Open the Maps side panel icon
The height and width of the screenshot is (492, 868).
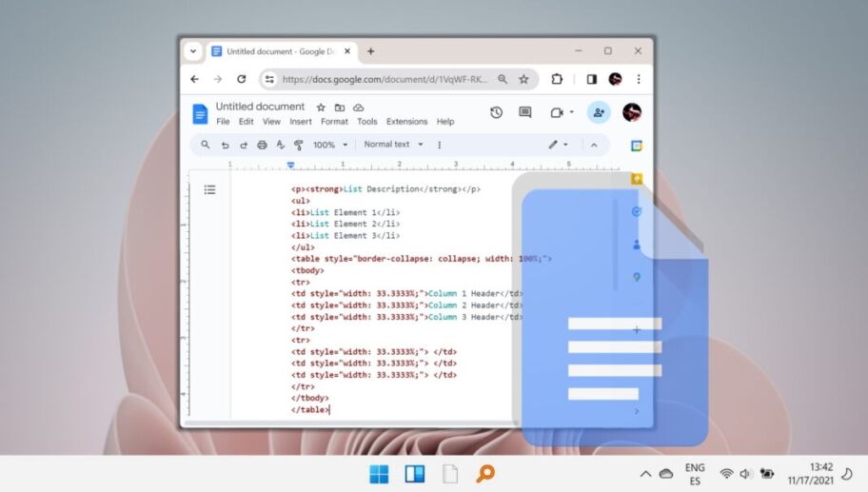(637, 277)
